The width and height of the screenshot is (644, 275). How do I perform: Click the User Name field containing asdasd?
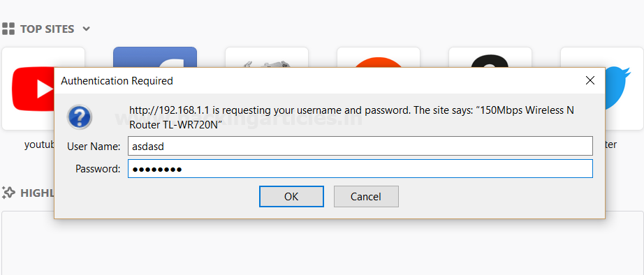click(360, 146)
